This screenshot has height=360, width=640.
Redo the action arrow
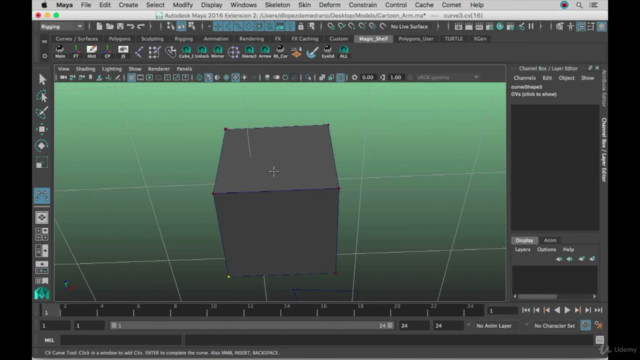(x=141, y=27)
